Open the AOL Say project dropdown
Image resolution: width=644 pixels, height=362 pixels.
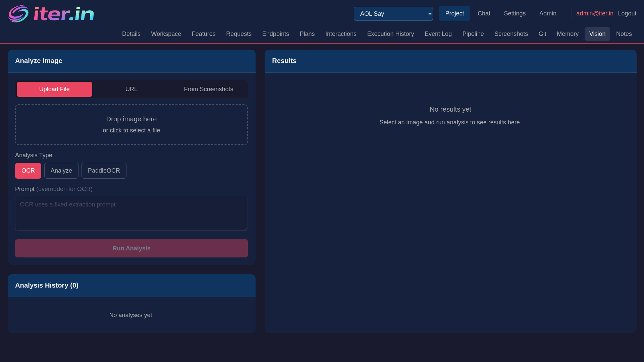[393, 14]
